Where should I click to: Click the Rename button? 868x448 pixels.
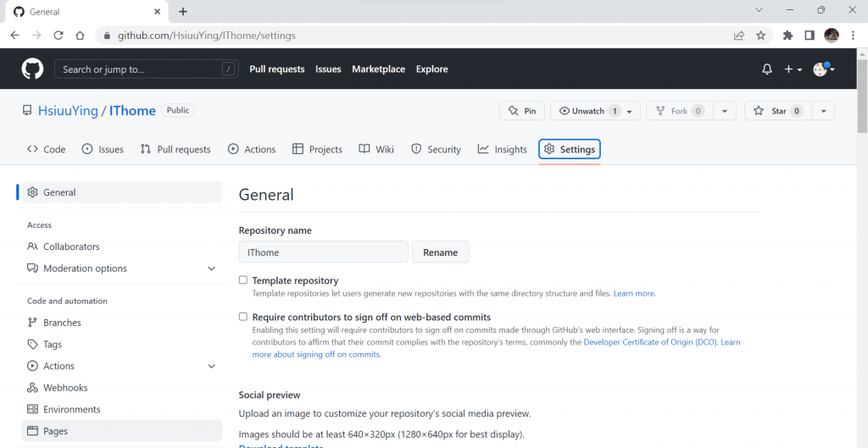pyautogui.click(x=440, y=252)
